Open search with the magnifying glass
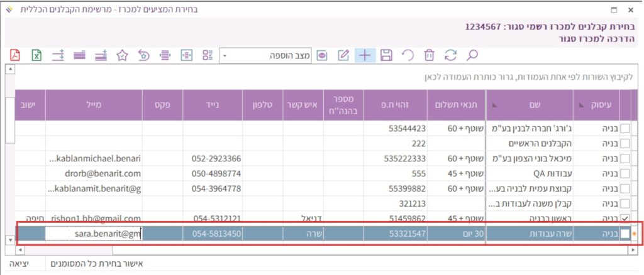The height and width of the screenshot is (275, 644). point(472,55)
